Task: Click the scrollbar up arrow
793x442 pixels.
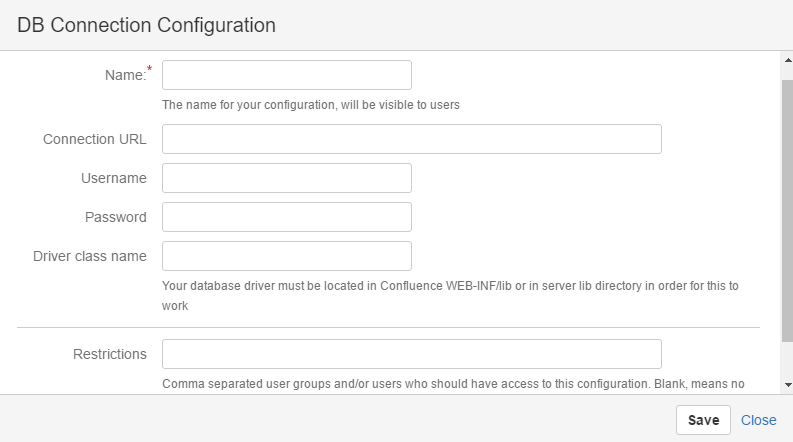Action: 788,60
